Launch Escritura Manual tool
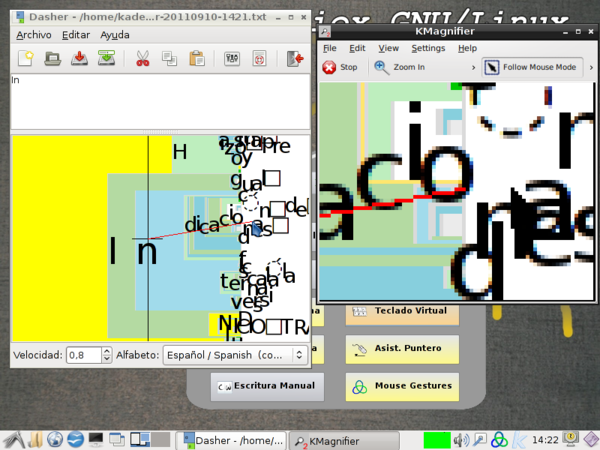 point(267,386)
